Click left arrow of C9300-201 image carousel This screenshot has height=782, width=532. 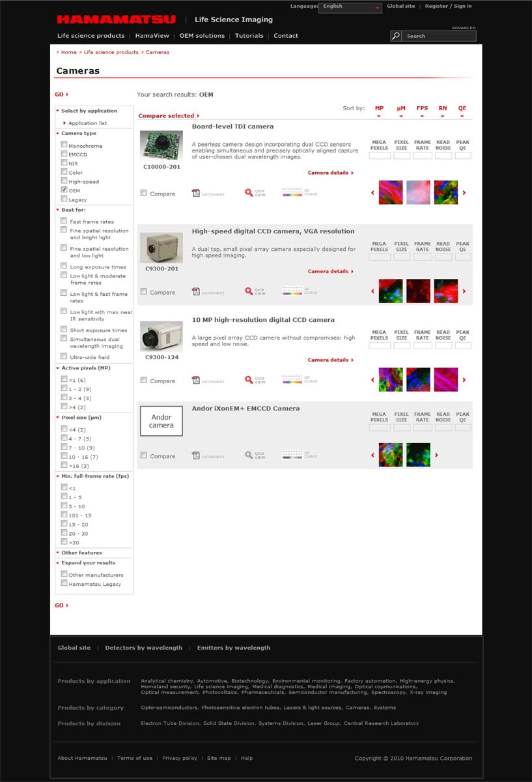point(372,291)
